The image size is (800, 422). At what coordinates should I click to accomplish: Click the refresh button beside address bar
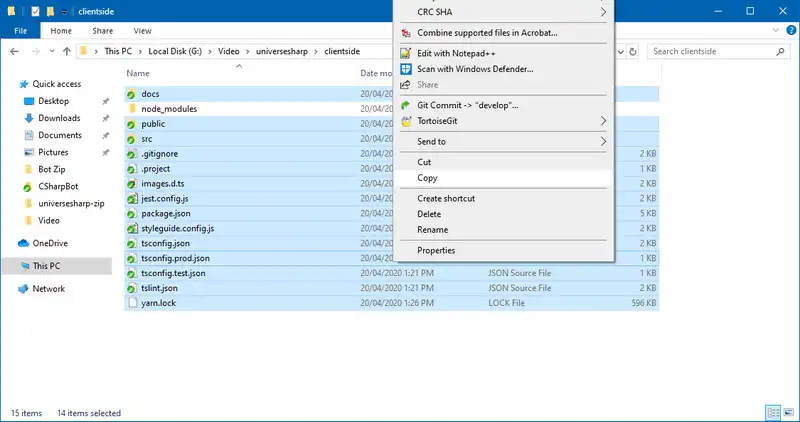click(x=634, y=51)
